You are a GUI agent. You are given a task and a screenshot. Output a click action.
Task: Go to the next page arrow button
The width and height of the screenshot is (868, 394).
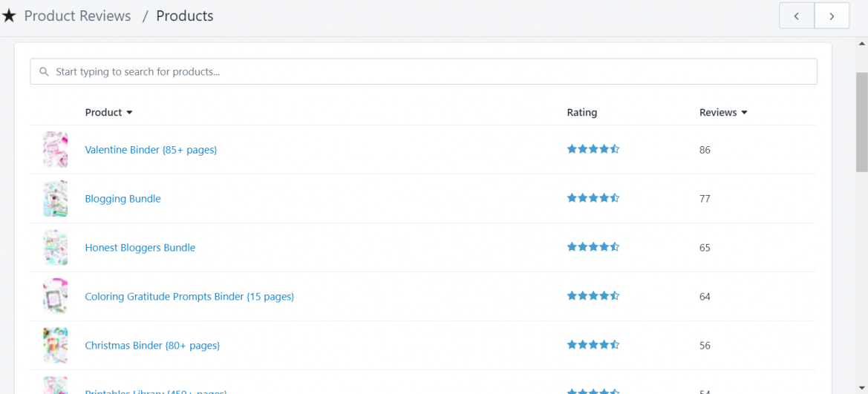coord(832,16)
